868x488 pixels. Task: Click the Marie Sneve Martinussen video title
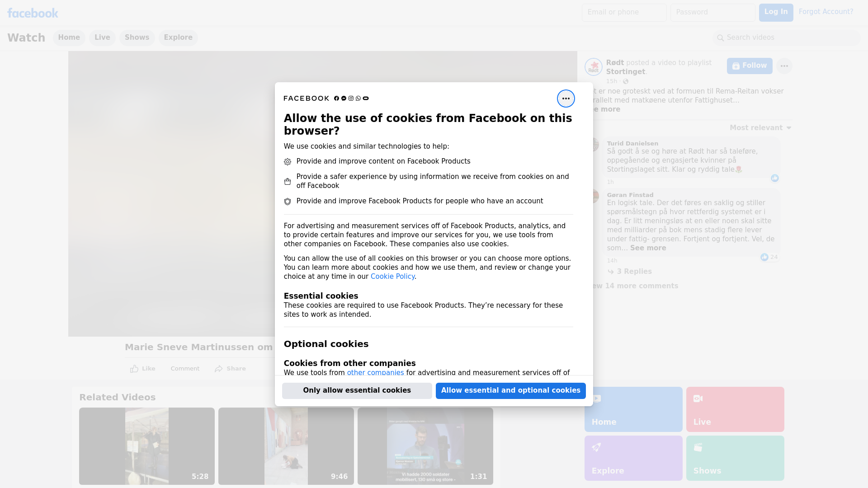[199, 347]
